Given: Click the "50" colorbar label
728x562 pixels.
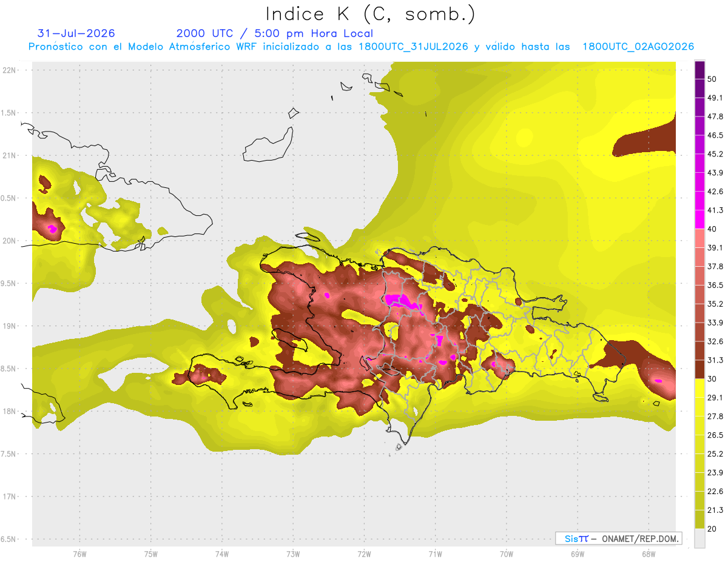Looking at the screenshot, I should [713, 79].
